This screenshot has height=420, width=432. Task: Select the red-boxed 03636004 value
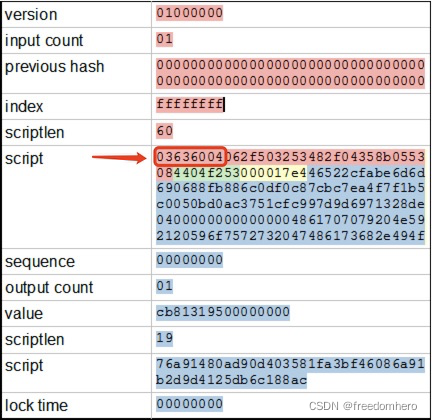coord(190,157)
